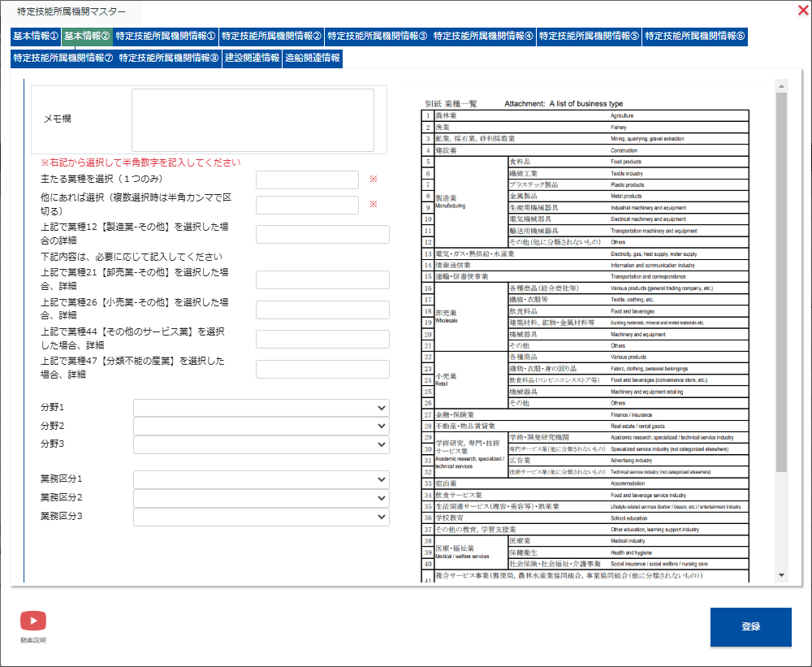Click the scrollbar up arrow
The image size is (812, 667).
coord(781,86)
